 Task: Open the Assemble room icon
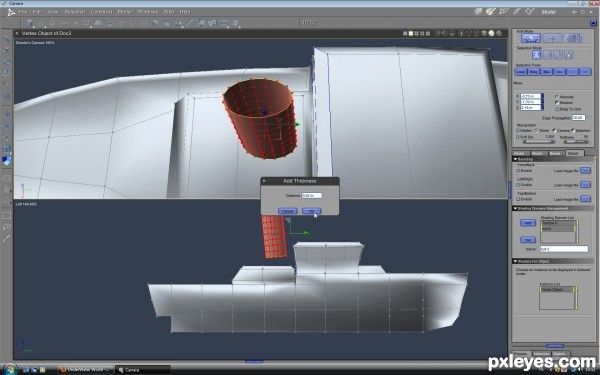(x=478, y=12)
